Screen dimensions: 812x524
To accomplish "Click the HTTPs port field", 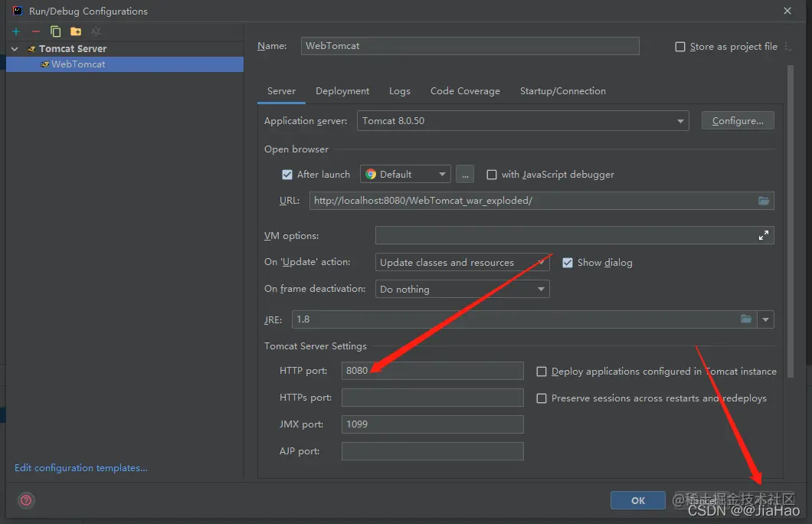I will click(x=432, y=398).
